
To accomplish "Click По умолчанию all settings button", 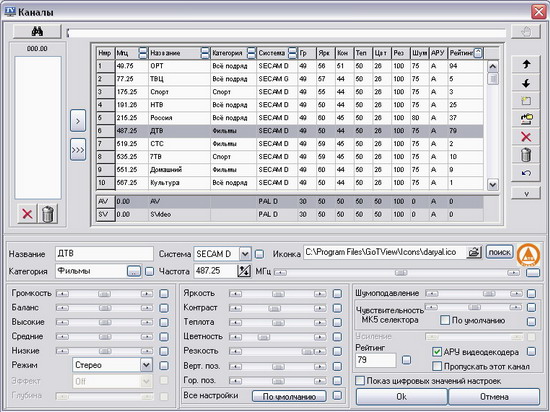I will [289, 397].
